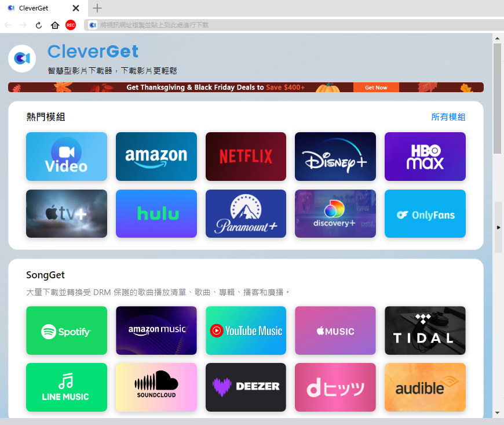Open the SoundCloud tile
The height and width of the screenshot is (425, 504).
tap(156, 387)
